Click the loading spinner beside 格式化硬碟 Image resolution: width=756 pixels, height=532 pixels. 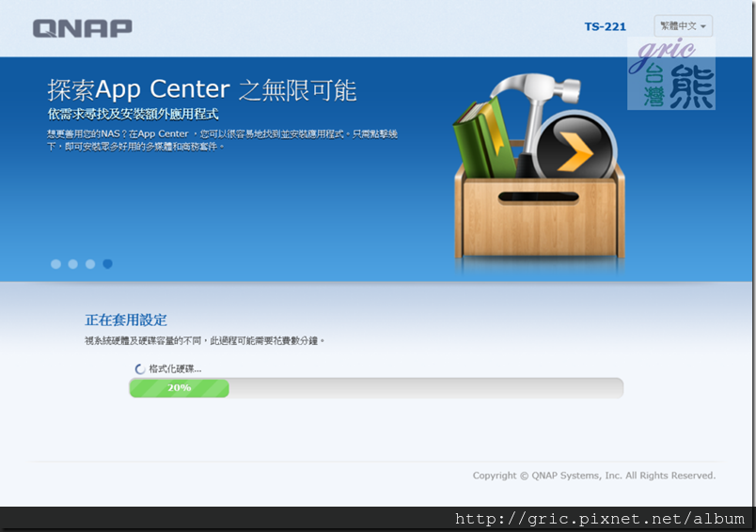(140, 369)
